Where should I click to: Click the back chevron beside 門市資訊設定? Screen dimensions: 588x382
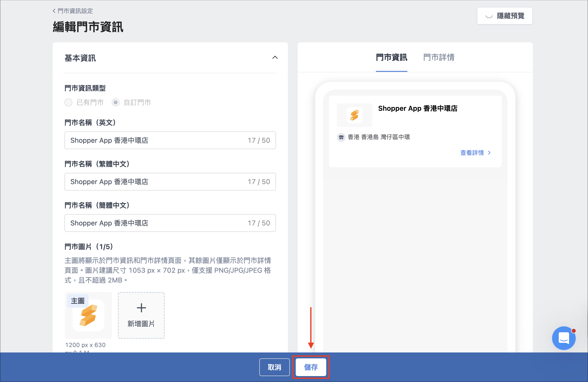54,11
